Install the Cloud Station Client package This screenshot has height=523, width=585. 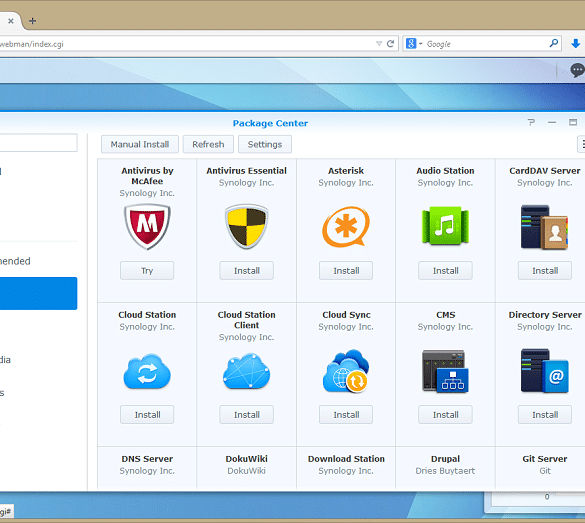[x=247, y=414]
